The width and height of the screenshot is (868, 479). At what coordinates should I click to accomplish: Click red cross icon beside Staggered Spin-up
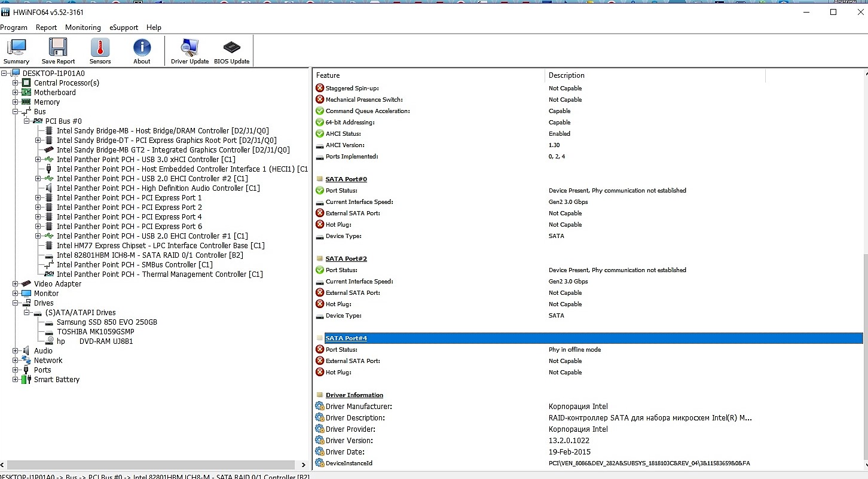[x=320, y=88]
